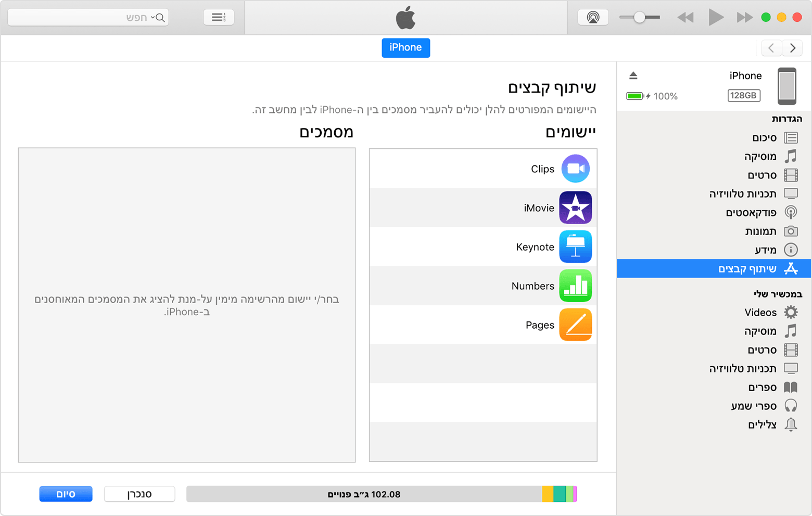Click the Numbers chart app icon
812x516 pixels.
point(576,286)
